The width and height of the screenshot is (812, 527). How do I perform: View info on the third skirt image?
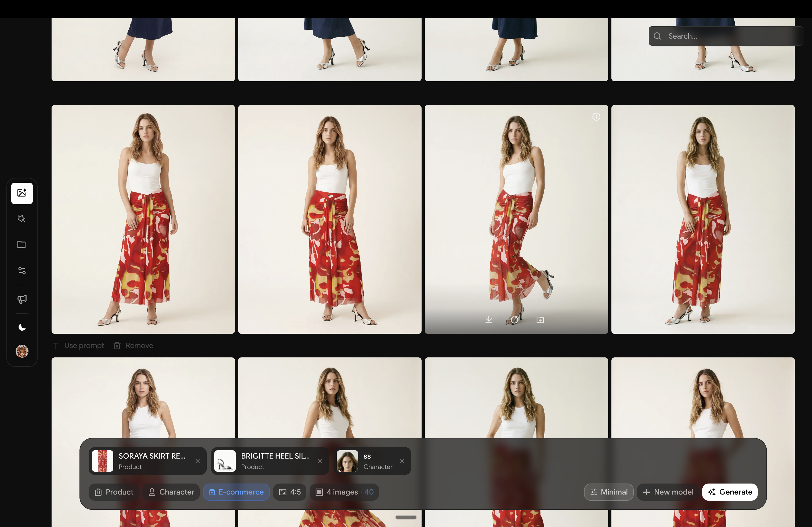point(596,117)
